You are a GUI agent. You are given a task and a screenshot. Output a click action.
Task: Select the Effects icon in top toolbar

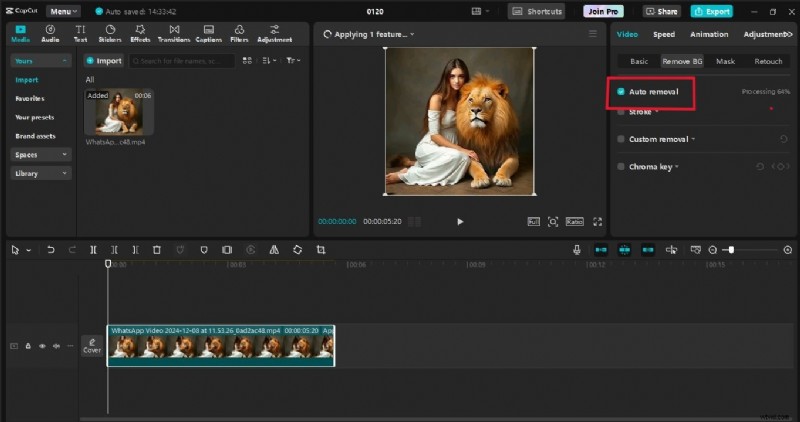[140, 34]
